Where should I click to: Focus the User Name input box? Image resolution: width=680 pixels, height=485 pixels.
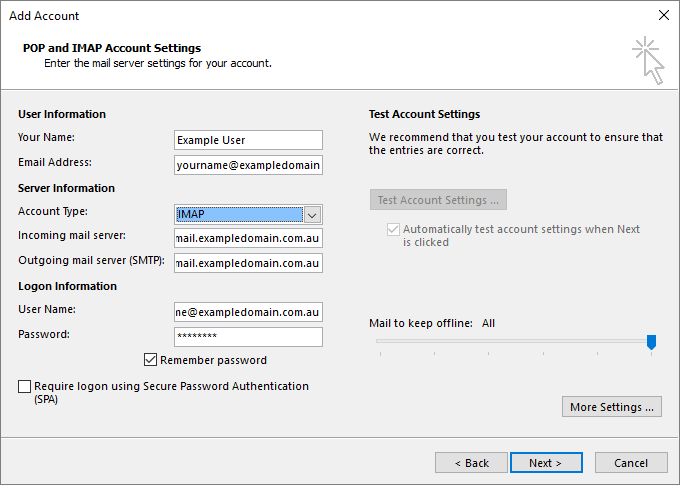pyautogui.click(x=248, y=312)
